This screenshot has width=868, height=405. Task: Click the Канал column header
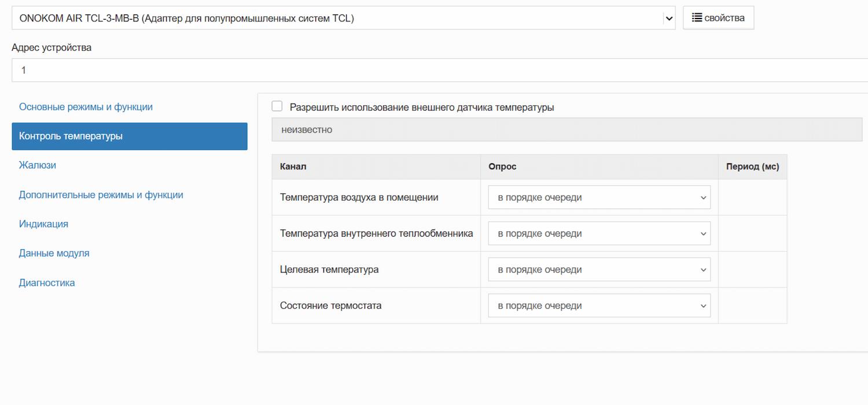pos(293,167)
